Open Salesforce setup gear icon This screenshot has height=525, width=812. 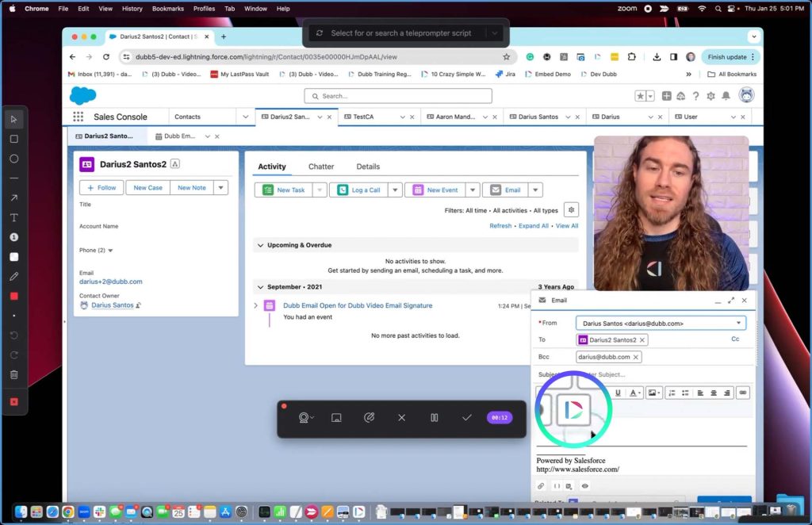[x=710, y=96]
